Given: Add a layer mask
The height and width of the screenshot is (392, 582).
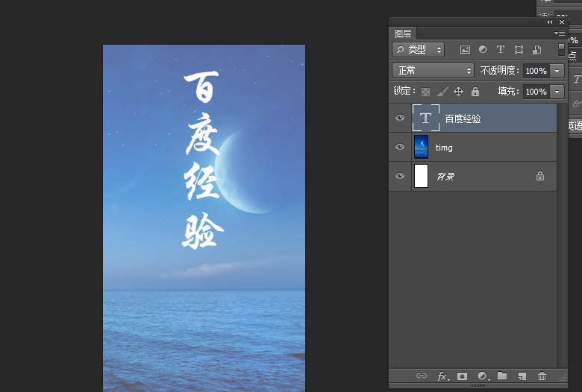Looking at the screenshot, I should pos(462,376).
